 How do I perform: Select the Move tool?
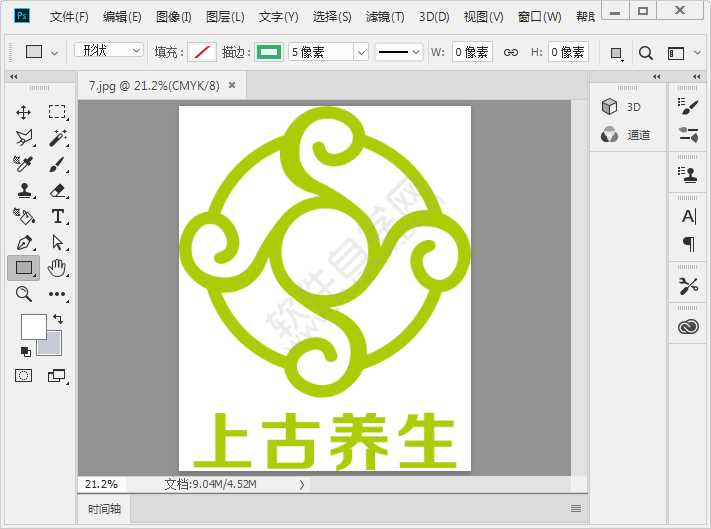[x=24, y=112]
